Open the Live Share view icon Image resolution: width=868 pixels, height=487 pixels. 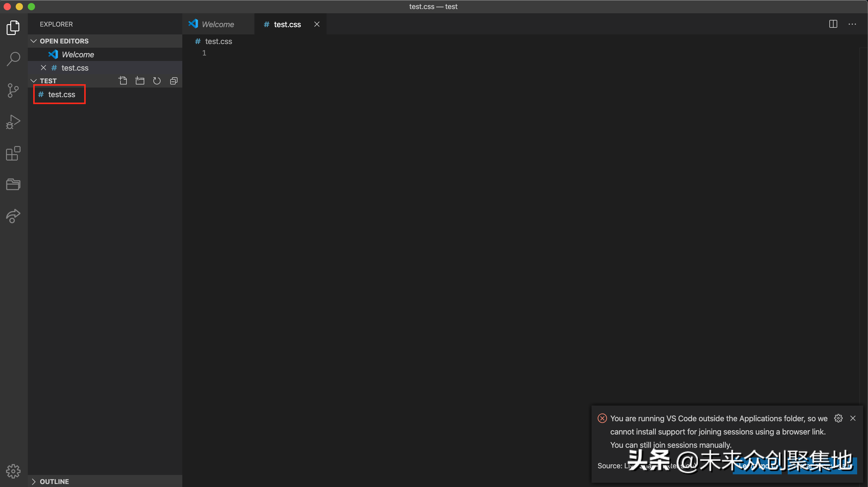[x=13, y=216]
